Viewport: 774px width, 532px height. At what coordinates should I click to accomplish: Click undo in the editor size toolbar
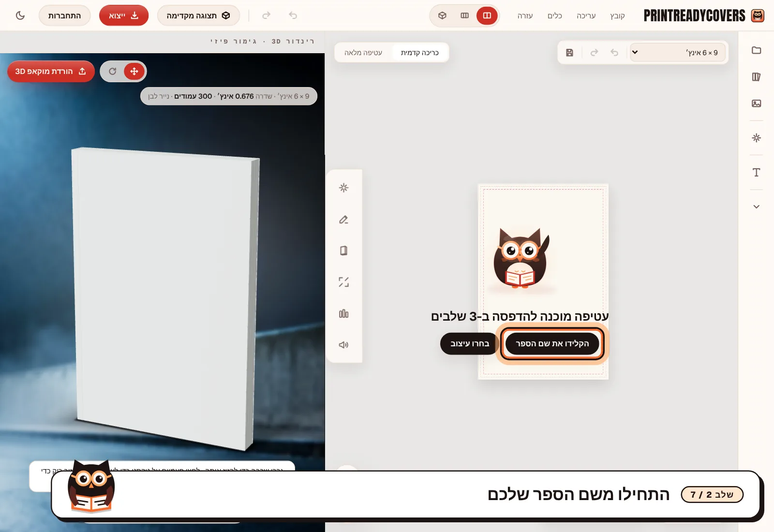(614, 52)
